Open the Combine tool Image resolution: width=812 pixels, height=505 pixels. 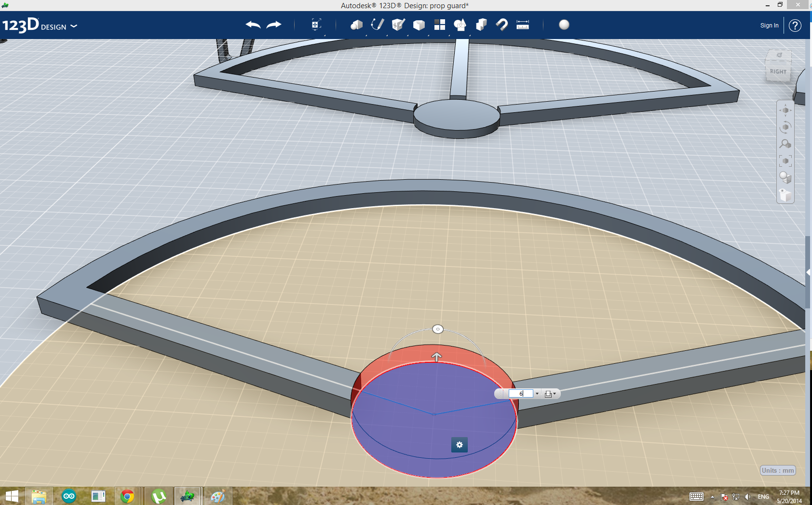(481, 25)
